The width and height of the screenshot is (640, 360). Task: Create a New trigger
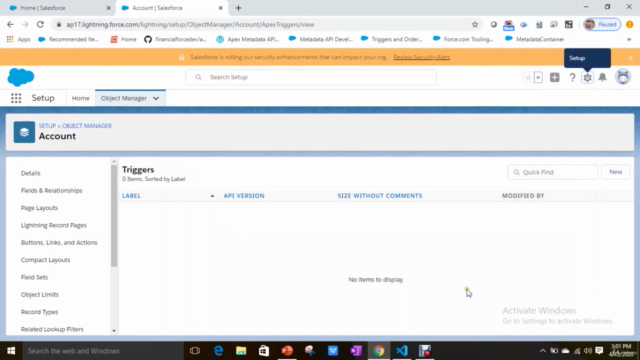616,172
